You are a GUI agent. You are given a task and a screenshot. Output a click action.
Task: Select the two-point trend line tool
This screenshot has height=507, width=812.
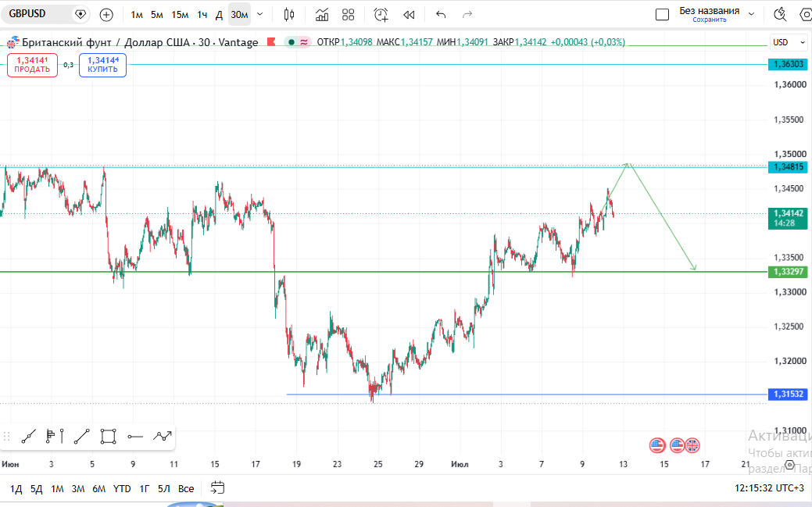click(82, 437)
